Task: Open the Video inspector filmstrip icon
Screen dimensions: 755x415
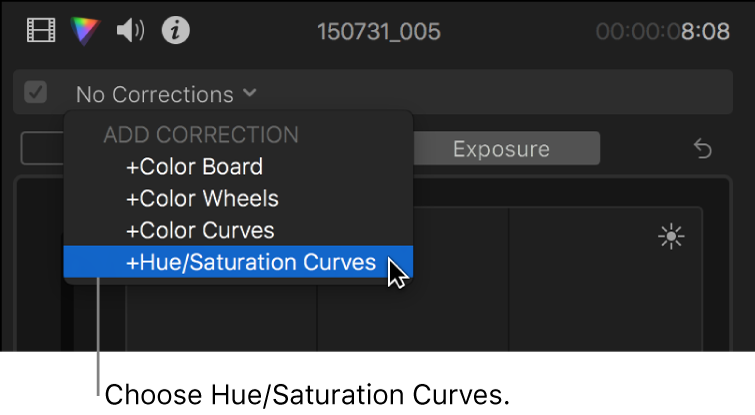Action: coord(41,32)
